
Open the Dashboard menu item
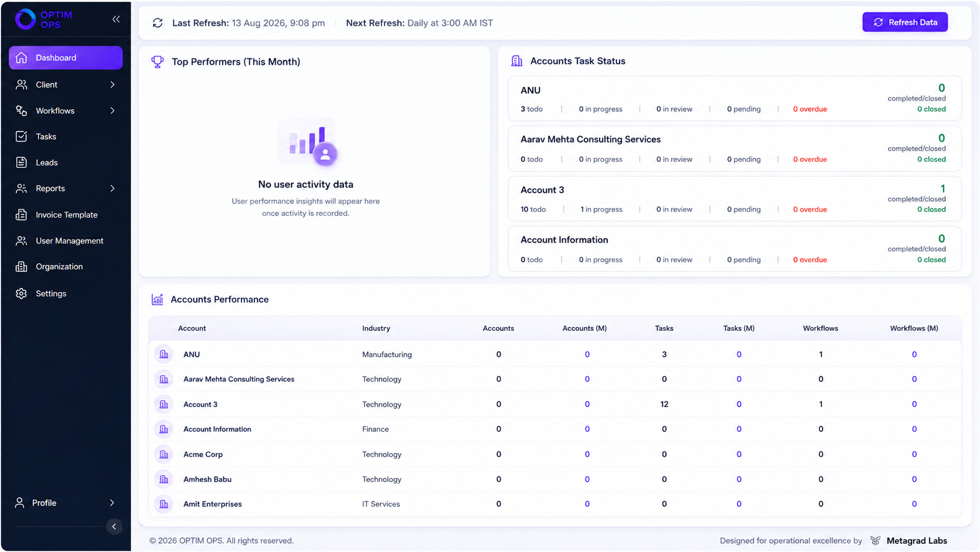[x=66, y=57]
